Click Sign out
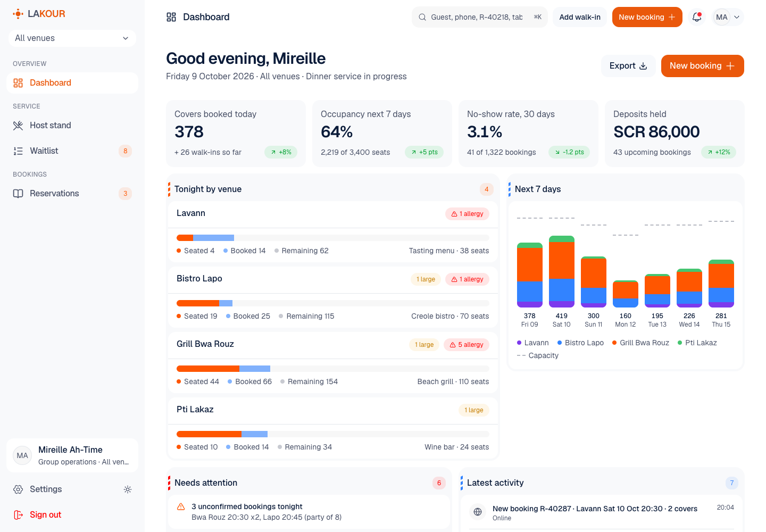Screen dimensions: 766x532 pyautogui.click(x=72, y=515)
